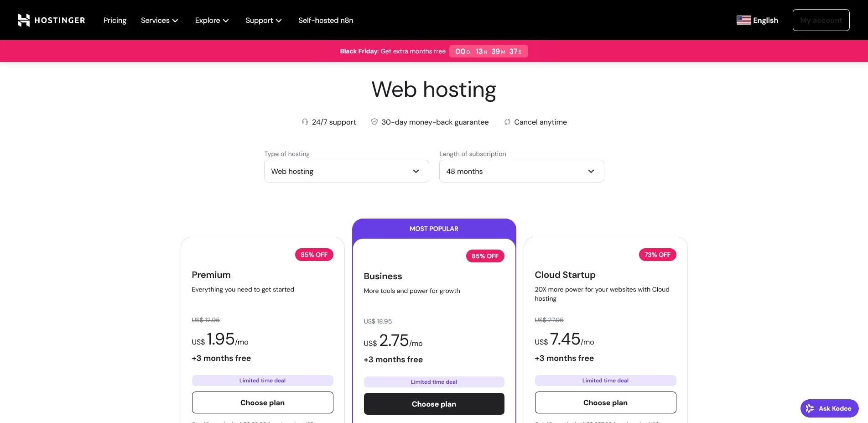The image size is (868, 423).
Task: Click the 24/7 support headset icon
Action: click(x=305, y=122)
